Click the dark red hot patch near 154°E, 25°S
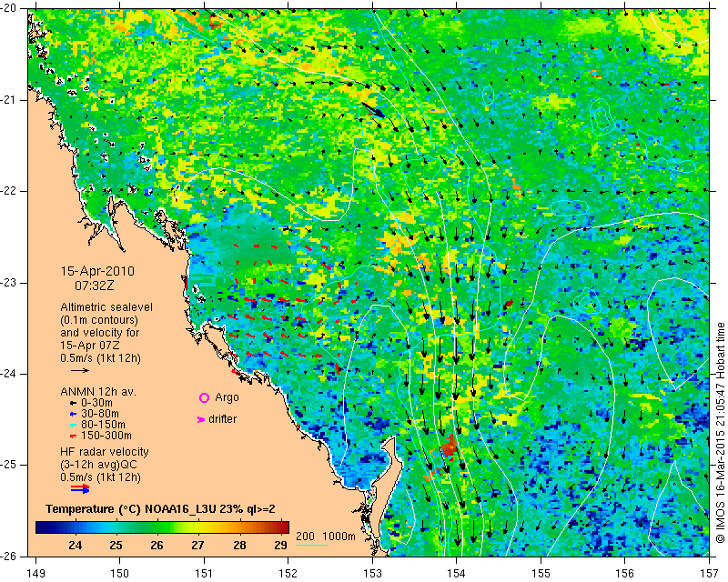Image resolution: width=728 pixels, height=582 pixels. [449, 446]
